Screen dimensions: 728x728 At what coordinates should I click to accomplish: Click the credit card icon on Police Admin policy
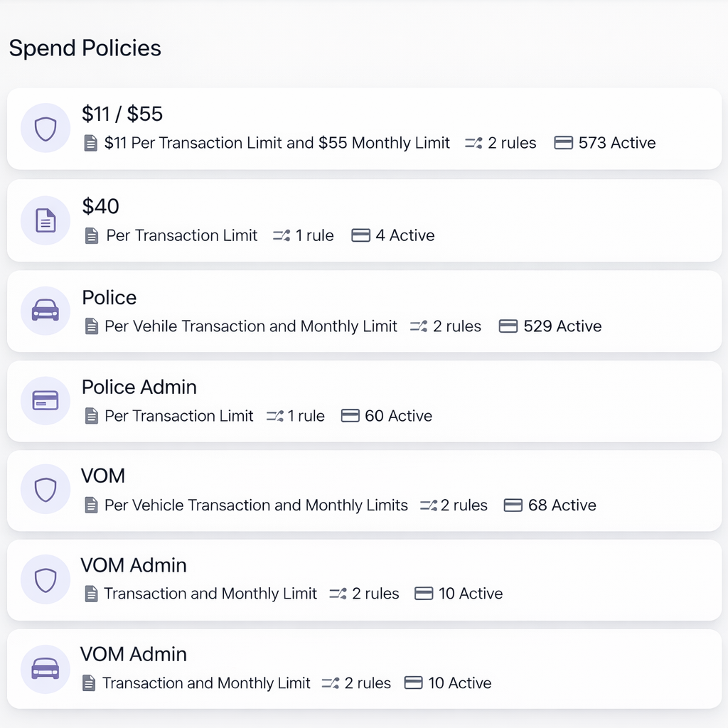click(x=45, y=400)
